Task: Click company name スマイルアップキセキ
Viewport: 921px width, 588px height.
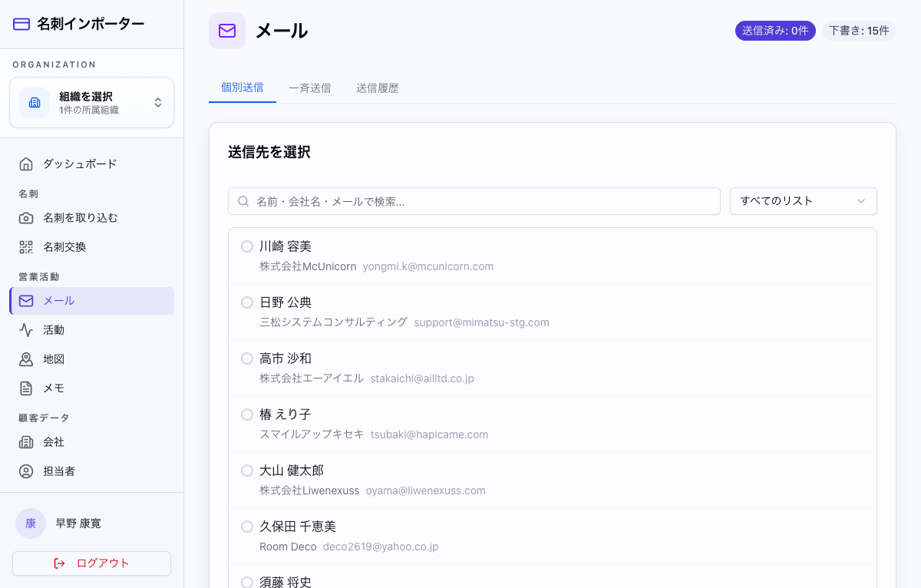Action: click(x=312, y=434)
